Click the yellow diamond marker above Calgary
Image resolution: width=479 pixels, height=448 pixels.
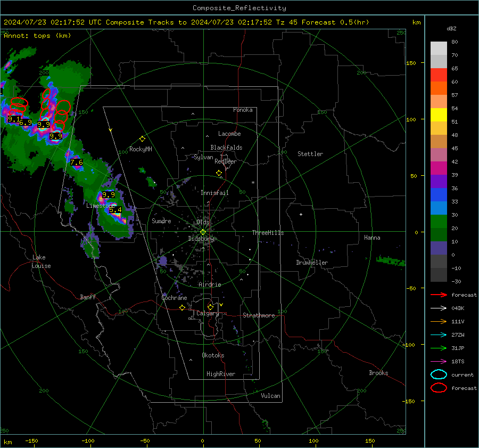(x=210, y=307)
